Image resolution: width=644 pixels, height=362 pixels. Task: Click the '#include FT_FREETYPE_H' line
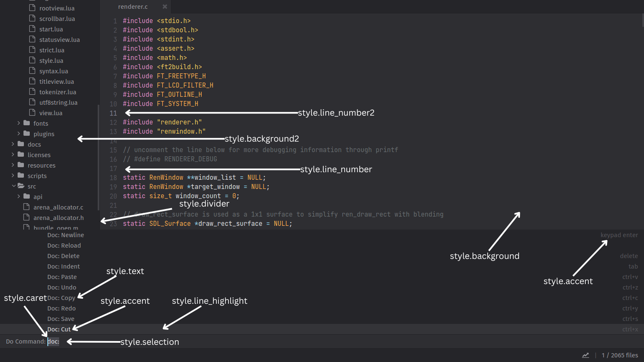point(164,76)
